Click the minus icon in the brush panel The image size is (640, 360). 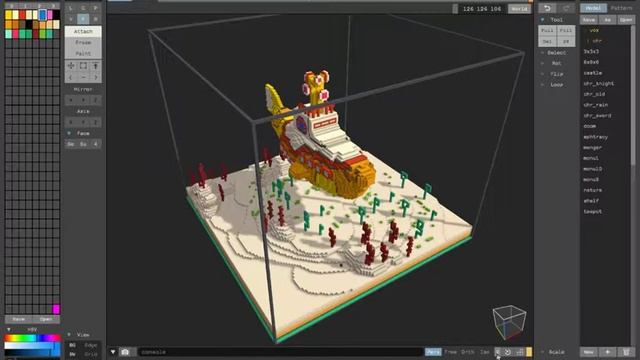point(83,77)
